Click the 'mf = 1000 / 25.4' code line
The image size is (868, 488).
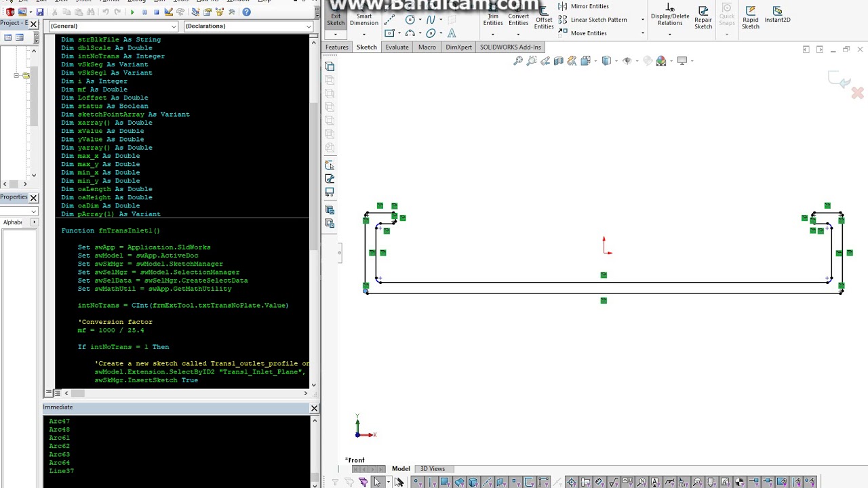(x=111, y=330)
